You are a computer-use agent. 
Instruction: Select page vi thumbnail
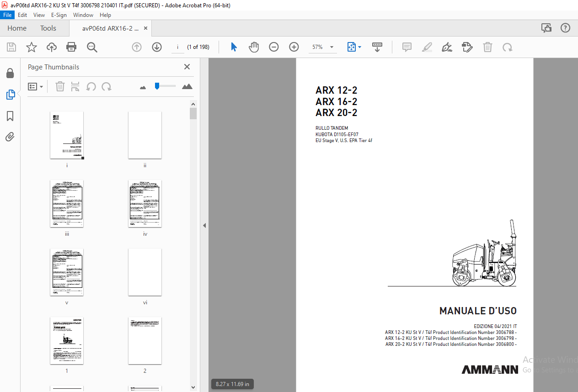coord(145,272)
